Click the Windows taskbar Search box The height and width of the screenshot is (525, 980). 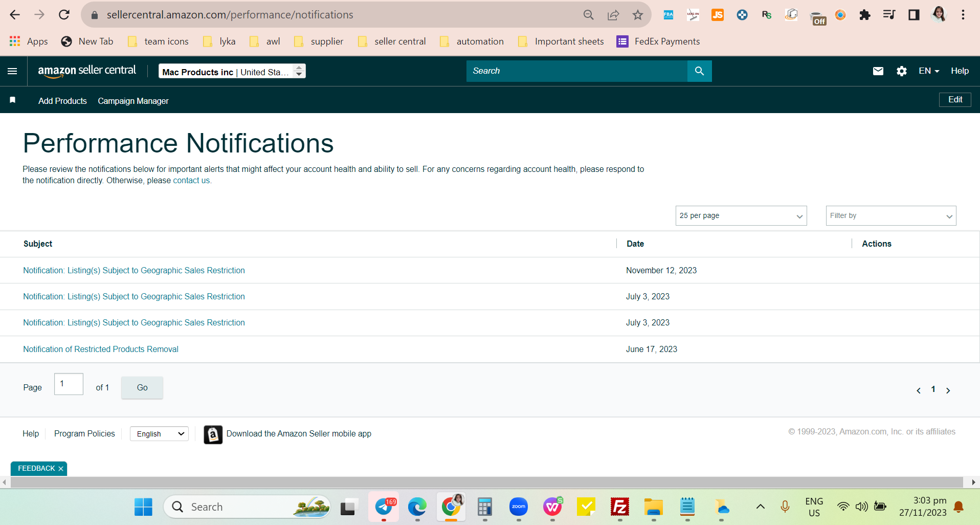point(247,507)
